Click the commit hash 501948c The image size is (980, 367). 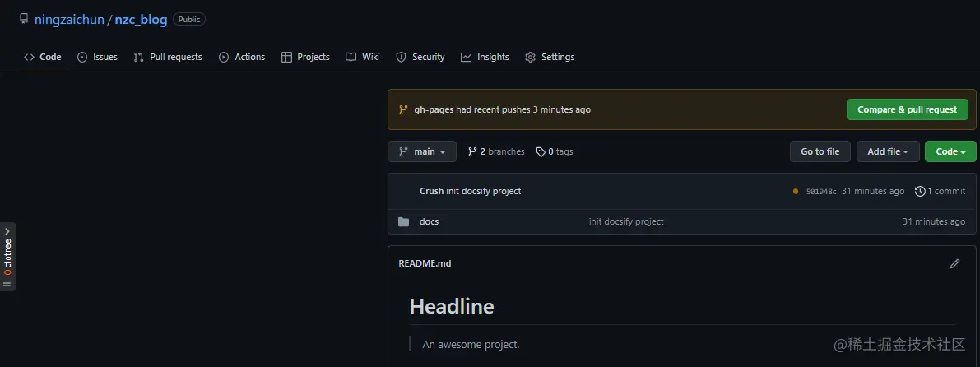(821, 191)
